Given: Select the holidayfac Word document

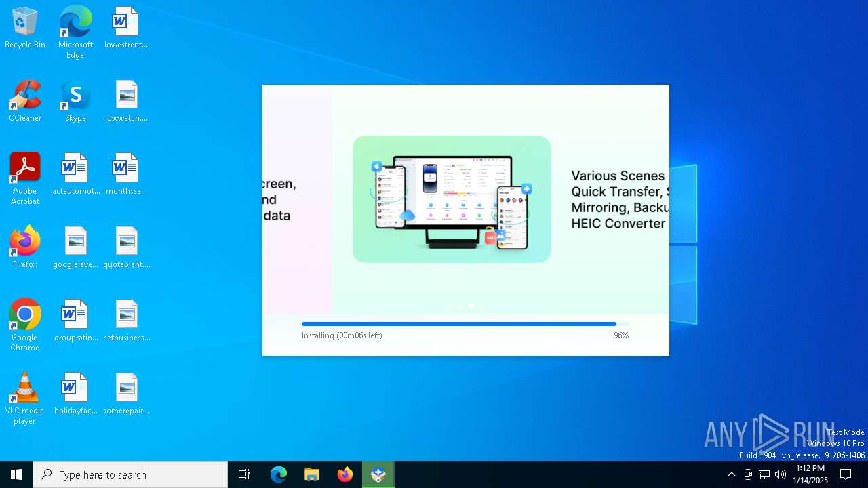Looking at the screenshot, I should [75, 394].
